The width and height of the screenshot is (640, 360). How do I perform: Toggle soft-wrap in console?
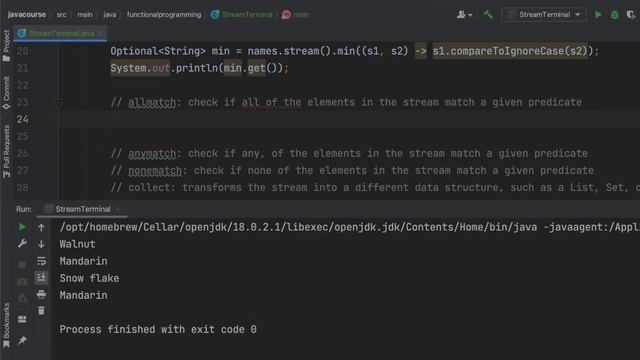click(41, 261)
